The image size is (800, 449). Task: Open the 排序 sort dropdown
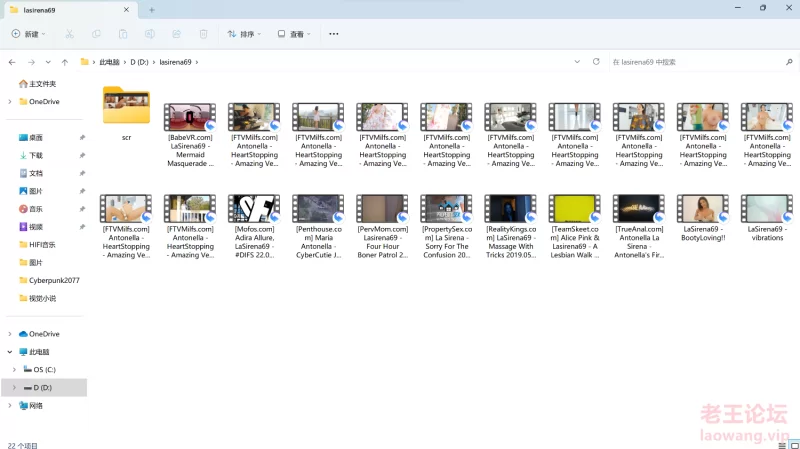(x=244, y=34)
